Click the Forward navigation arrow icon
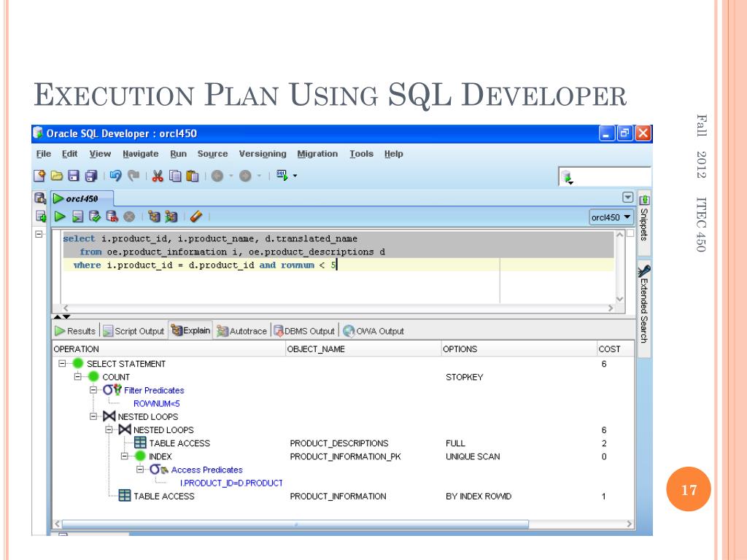 click(x=245, y=176)
